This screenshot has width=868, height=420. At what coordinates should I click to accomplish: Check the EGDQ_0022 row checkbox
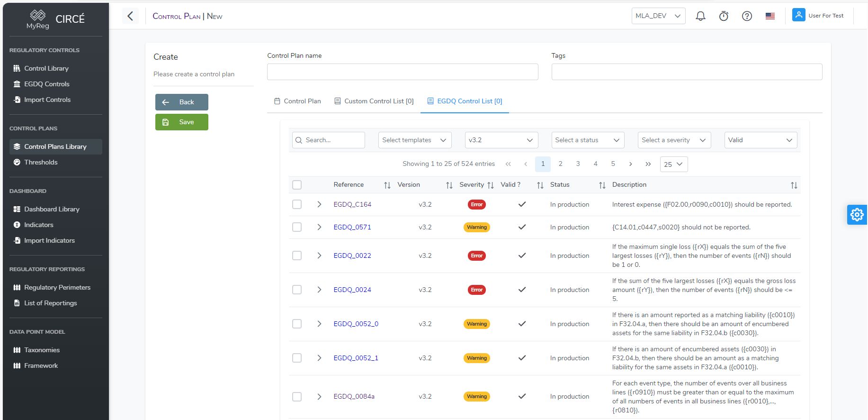[297, 256]
